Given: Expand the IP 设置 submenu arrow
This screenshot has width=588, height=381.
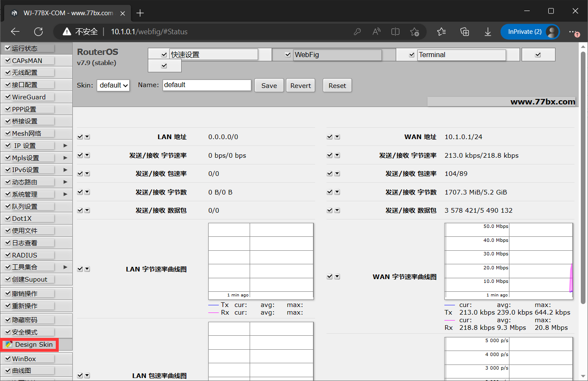Looking at the screenshot, I should click(65, 145).
